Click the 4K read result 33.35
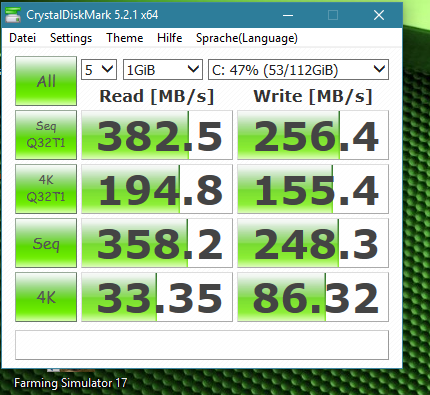Viewport: 430px width, 395px height. 157,297
